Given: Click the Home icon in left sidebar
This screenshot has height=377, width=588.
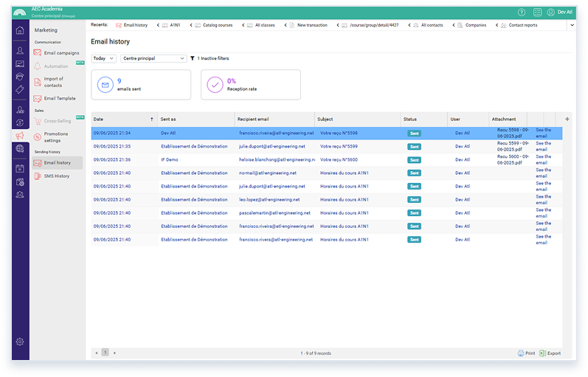Looking at the screenshot, I should 20,31.
